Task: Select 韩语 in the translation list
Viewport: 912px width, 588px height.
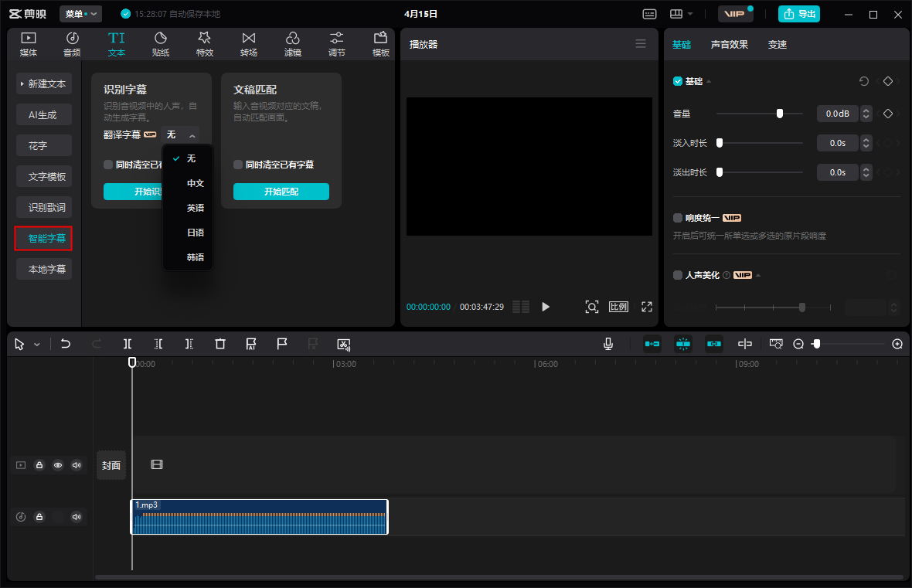Action: 196,257
